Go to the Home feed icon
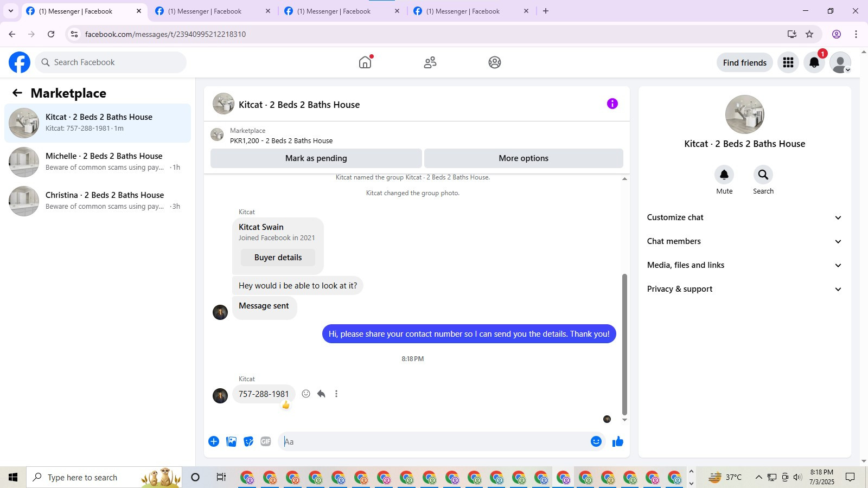 click(365, 62)
